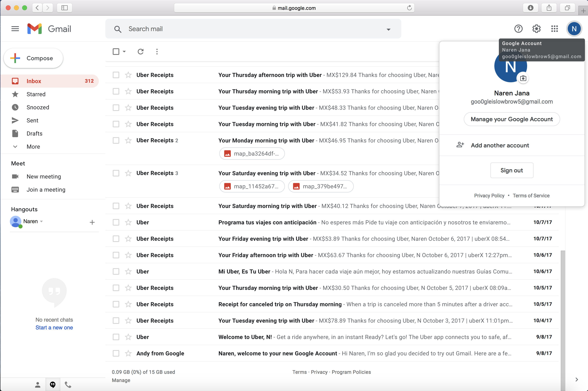588x391 pixels.
Task: Click into the Search mail field
Action: click(x=250, y=29)
